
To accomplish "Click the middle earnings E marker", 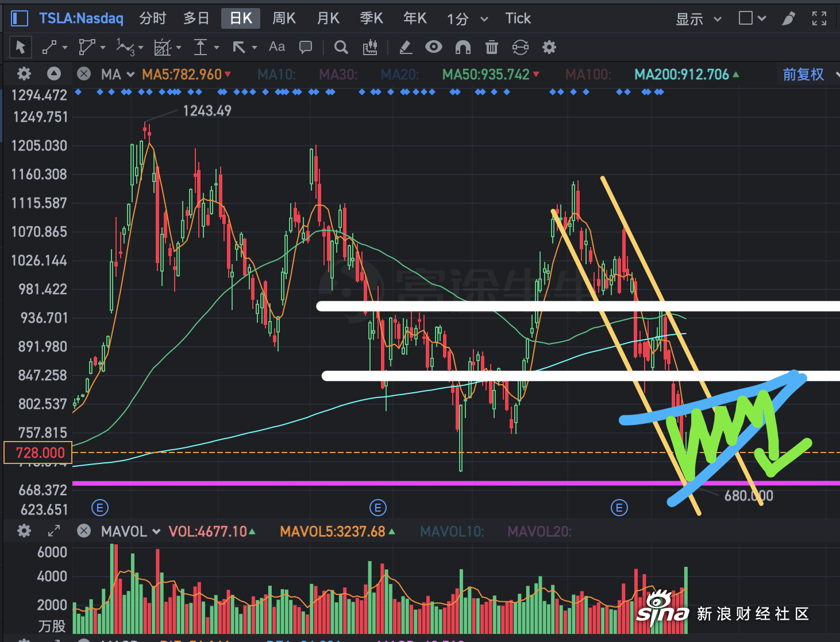I will coord(378,508).
